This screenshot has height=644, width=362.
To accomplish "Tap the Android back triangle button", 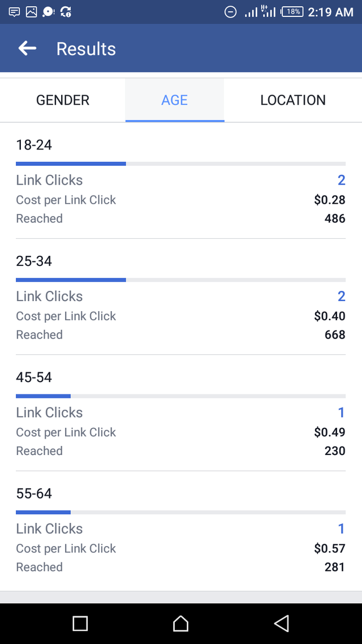I will tap(282, 624).
